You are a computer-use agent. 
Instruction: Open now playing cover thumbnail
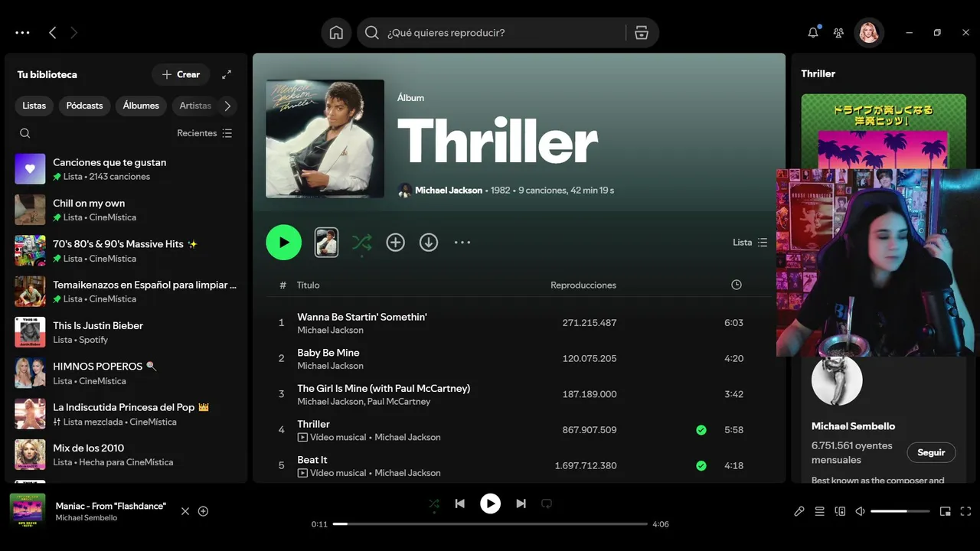click(28, 511)
